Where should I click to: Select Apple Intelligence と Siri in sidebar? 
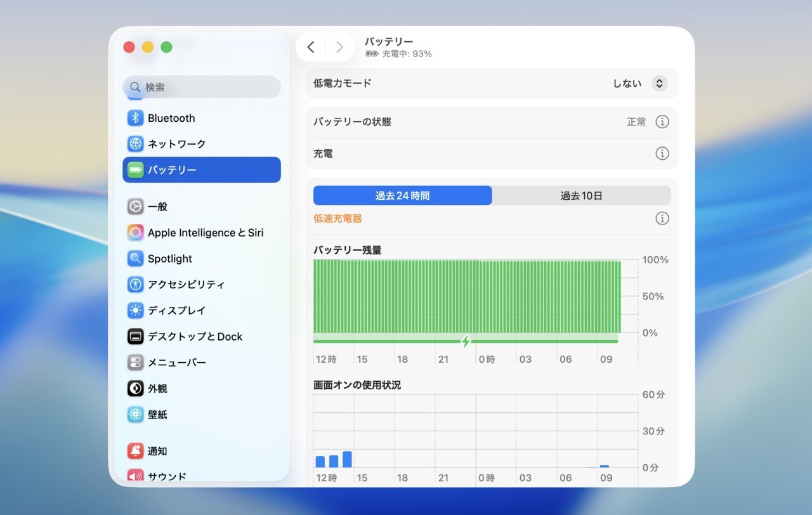202,233
